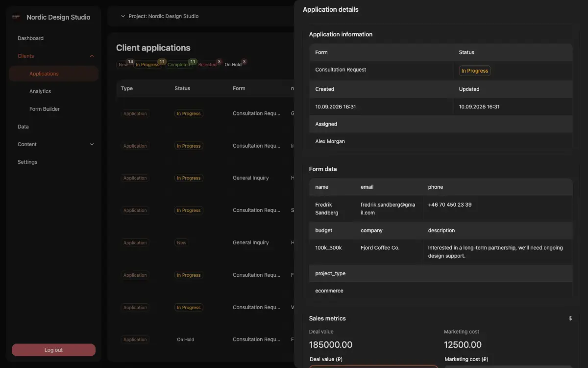Open Analytics under Clients

point(40,91)
